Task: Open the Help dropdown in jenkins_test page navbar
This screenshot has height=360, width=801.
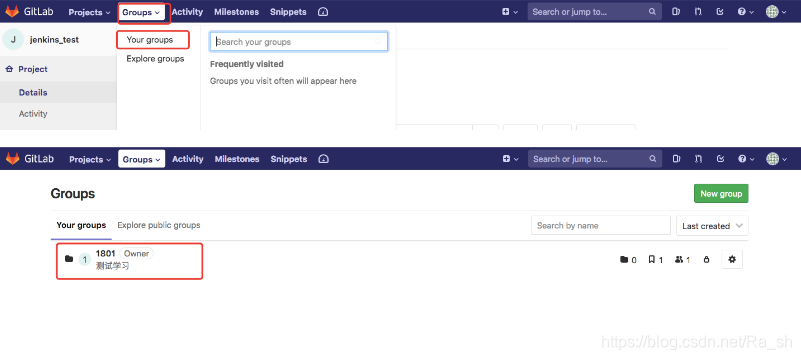Action: coord(746,12)
